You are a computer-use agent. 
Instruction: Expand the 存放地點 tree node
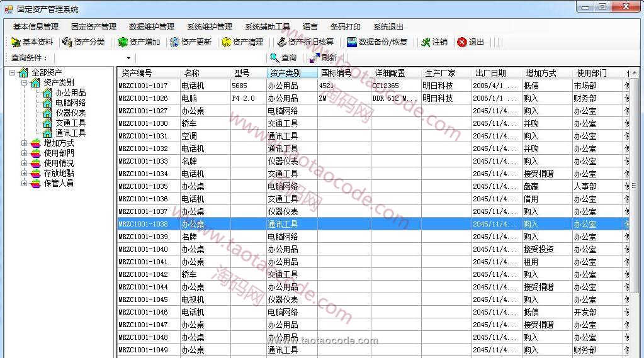point(25,174)
